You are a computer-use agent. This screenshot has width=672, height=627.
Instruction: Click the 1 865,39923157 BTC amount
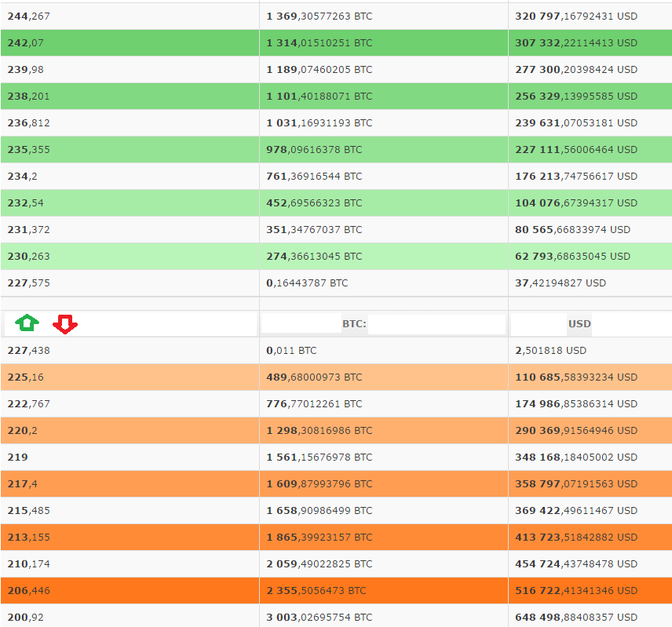coord(320,537)
